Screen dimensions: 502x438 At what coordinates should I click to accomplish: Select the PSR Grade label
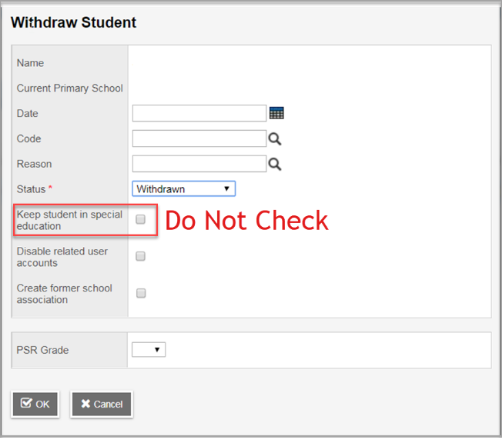click(x=43, y=350)
